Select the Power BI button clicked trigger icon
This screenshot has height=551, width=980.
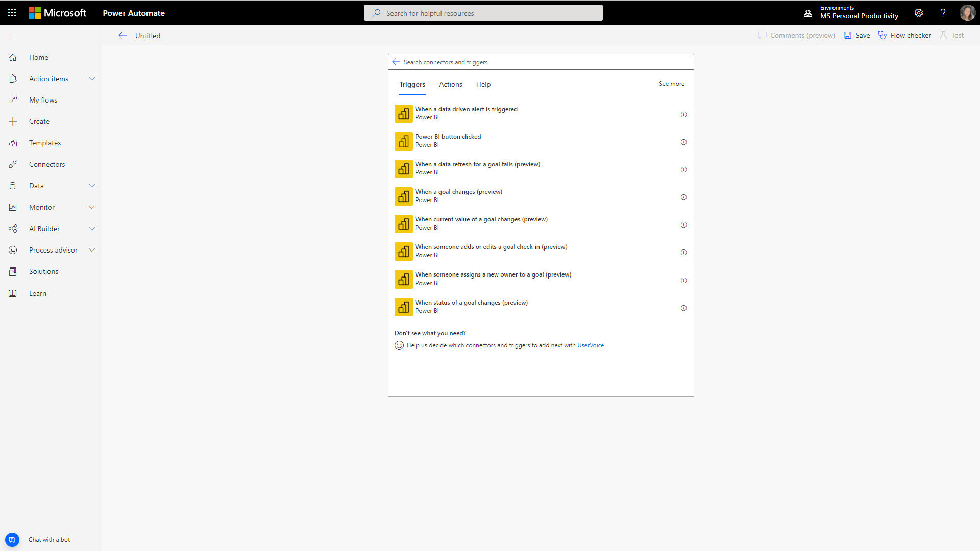(x=403, y=141)
